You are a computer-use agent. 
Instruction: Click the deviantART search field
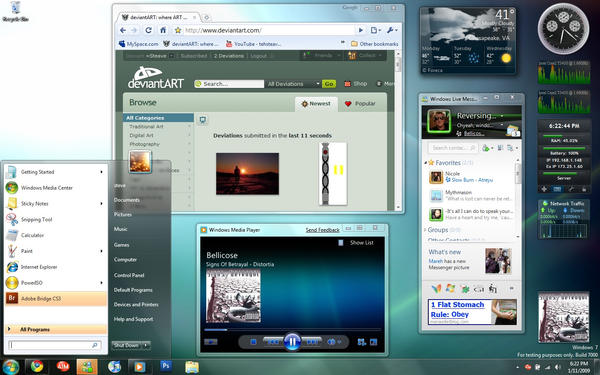pos(229,84)
